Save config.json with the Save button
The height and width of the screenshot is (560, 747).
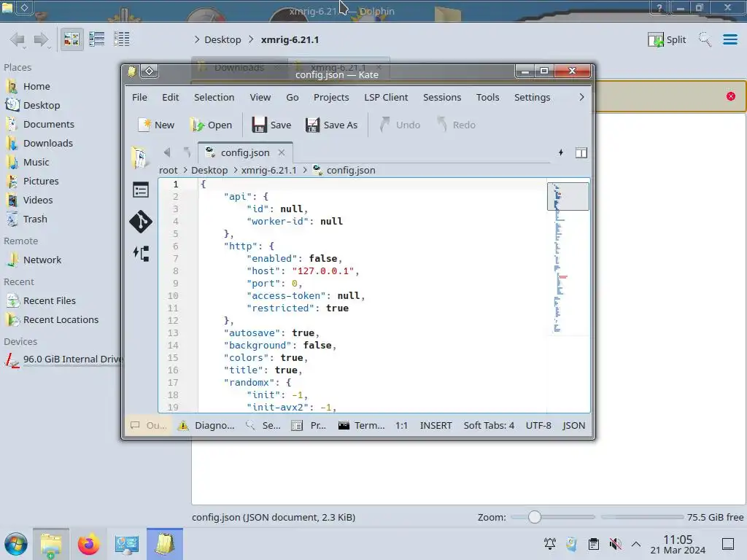click(271, 125)
